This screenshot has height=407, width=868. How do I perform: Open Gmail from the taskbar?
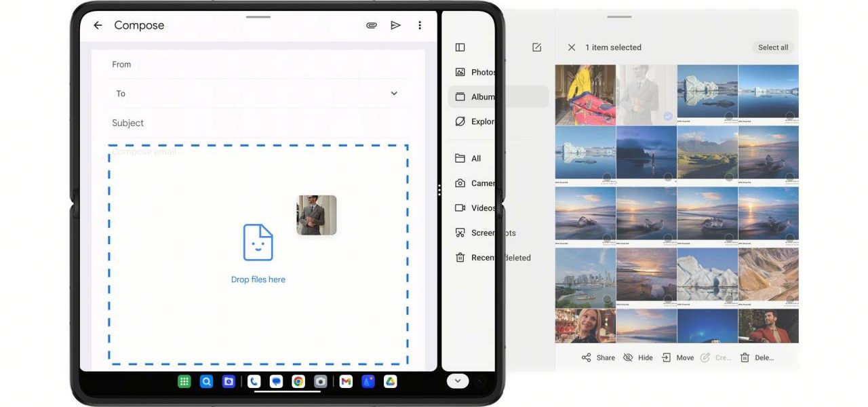(x=346, y=382)
